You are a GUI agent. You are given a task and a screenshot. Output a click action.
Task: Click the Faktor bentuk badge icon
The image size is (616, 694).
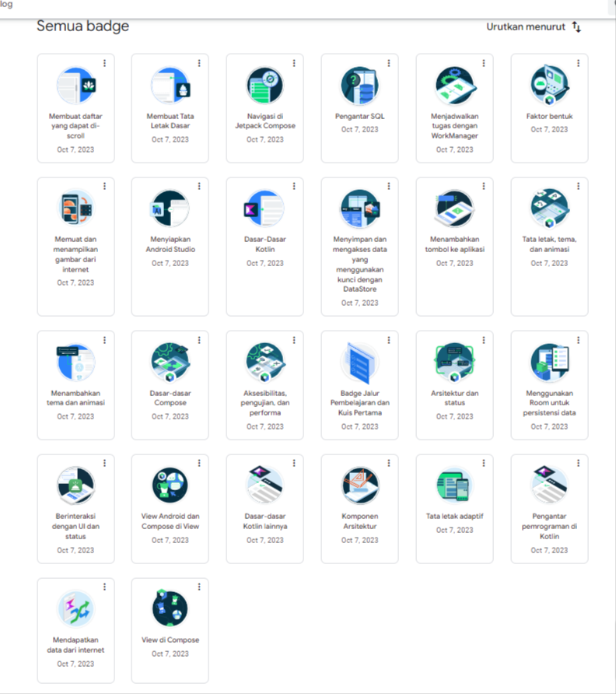tap(550, 86)
